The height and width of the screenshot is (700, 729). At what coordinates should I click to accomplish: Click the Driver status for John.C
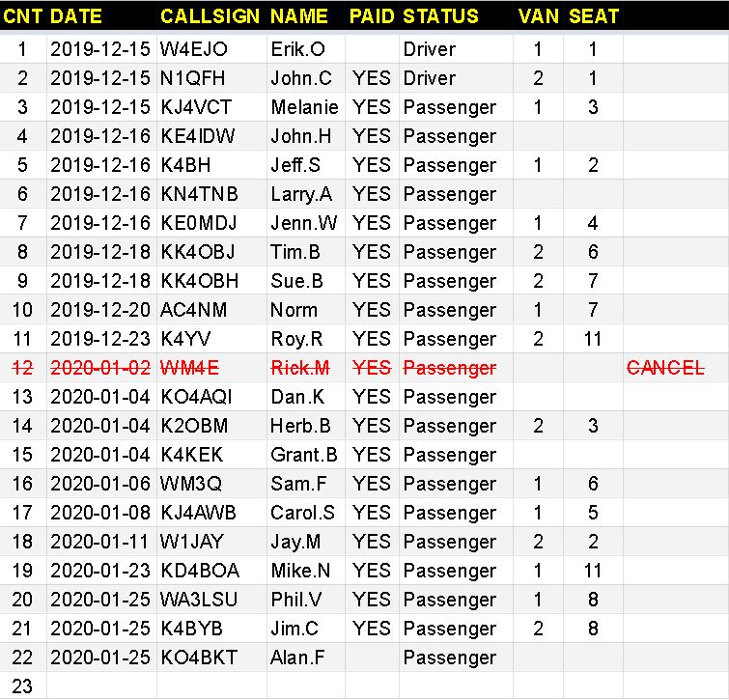pos(429,78)
